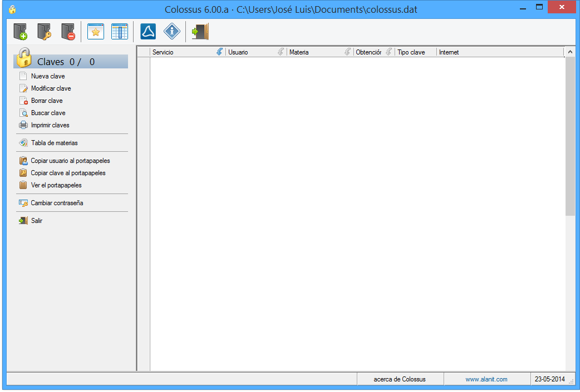Select Nueva clave in the sidebar
The height and width of the screenshot is (392, 580).
(48, 76)
